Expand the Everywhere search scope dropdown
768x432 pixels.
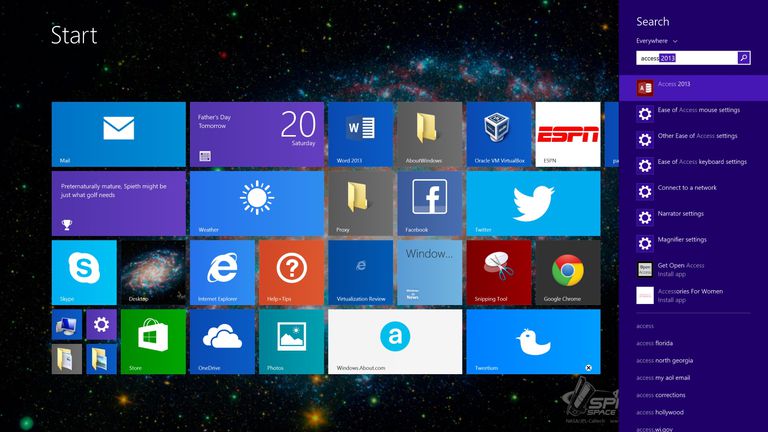(656, 41)
